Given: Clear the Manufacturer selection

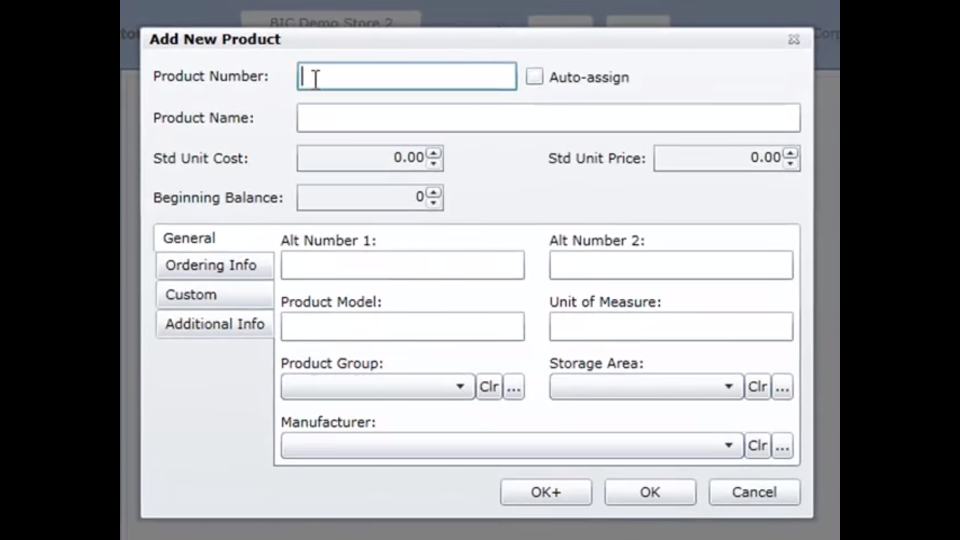Looking at the screenshot, I should 757,446.
